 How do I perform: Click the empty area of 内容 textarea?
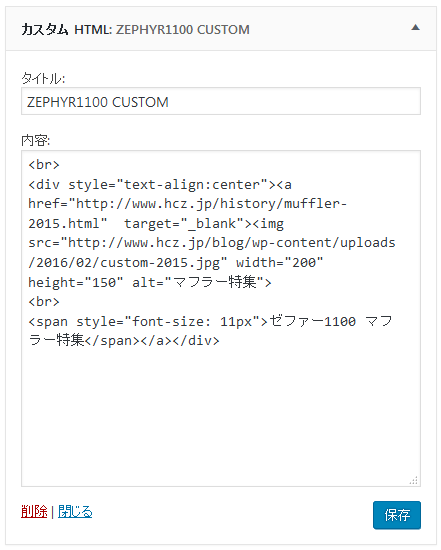(221, 414)
